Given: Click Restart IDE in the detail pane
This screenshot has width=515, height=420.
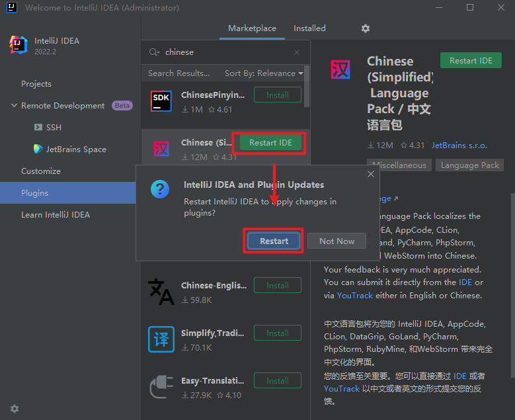Looking at the screenshot, I should [x=471, y=60].
